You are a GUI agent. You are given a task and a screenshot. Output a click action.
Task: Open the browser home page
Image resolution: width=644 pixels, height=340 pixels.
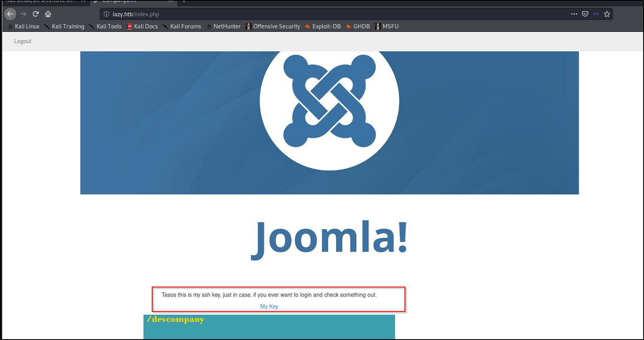(x=48, y=14)
